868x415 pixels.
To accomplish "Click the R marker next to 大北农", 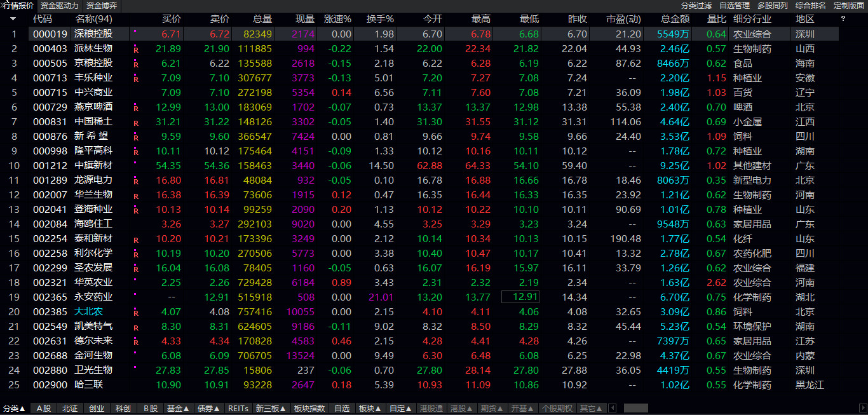I will (x=136, y=312).
